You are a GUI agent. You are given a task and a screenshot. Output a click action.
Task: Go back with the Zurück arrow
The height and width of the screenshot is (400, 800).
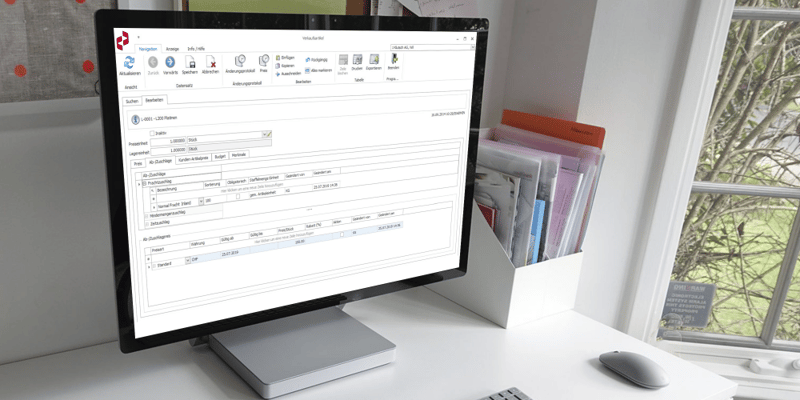pos(153,62)
